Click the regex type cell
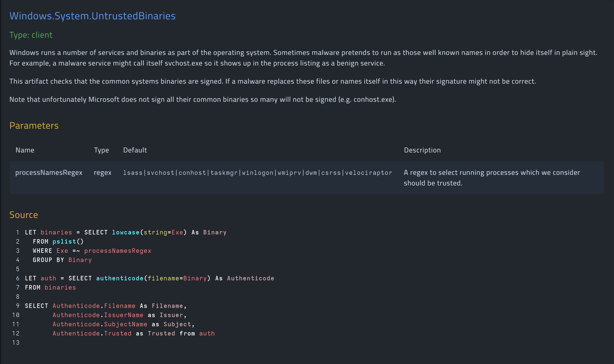Image resolution: width=614 pixels, height=364 pixels. [103, 172]
